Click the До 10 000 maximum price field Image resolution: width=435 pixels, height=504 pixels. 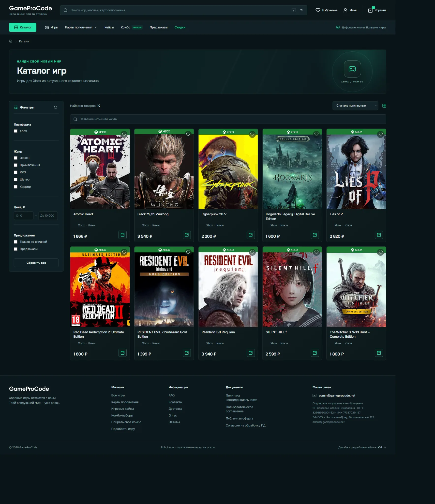click(x=48, y=216)
